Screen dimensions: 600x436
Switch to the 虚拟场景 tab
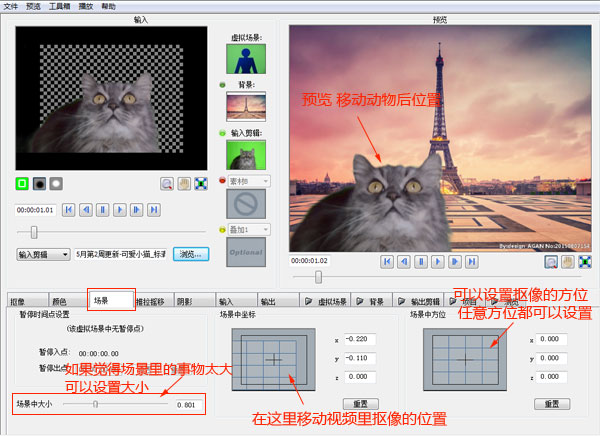pyautogui.click(x=325, y=301)
